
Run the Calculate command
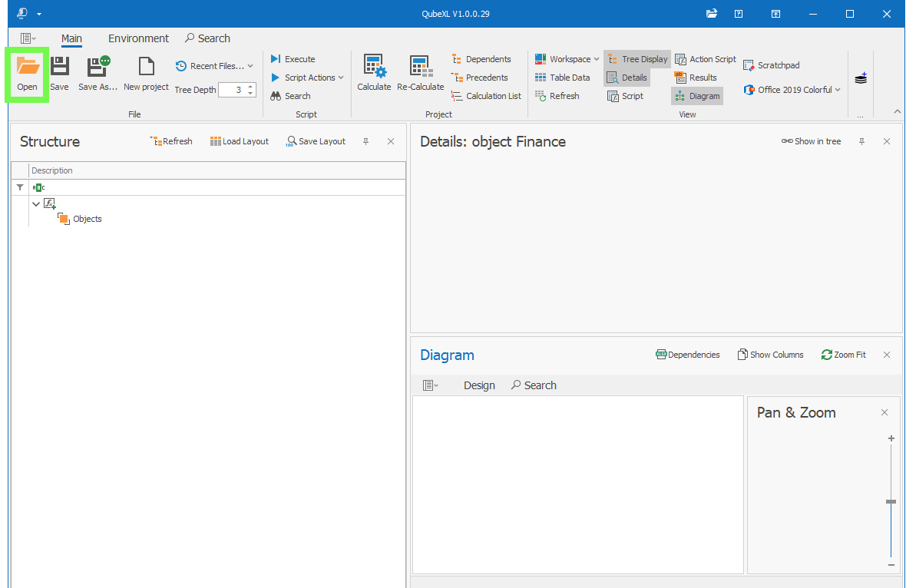pyautogui.click(x=374, y=74)
